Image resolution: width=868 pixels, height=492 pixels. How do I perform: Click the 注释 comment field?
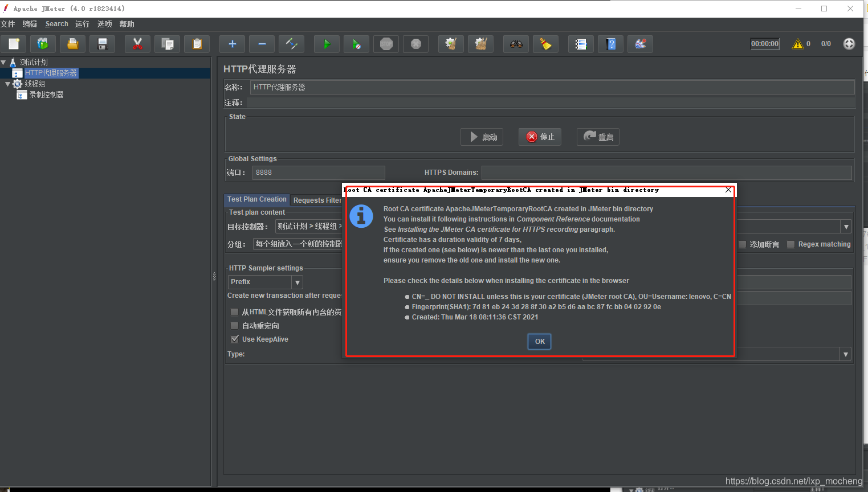(551, 102)
